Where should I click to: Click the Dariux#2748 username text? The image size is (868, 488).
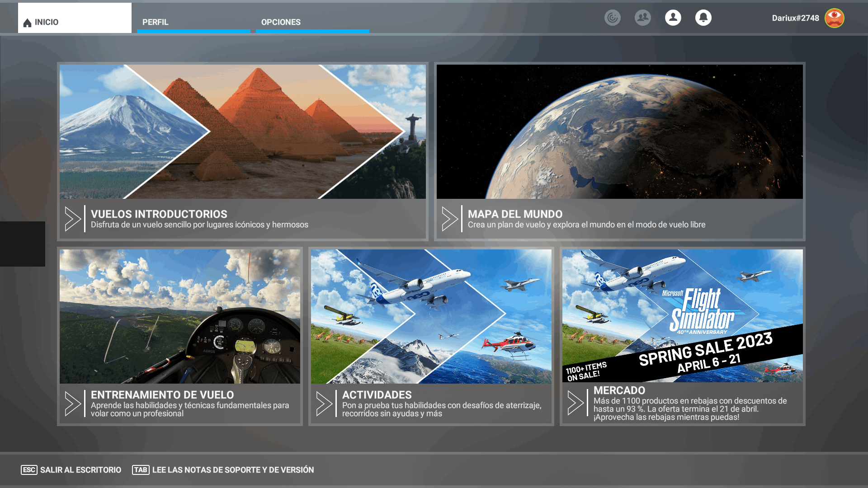pos(795,18)
